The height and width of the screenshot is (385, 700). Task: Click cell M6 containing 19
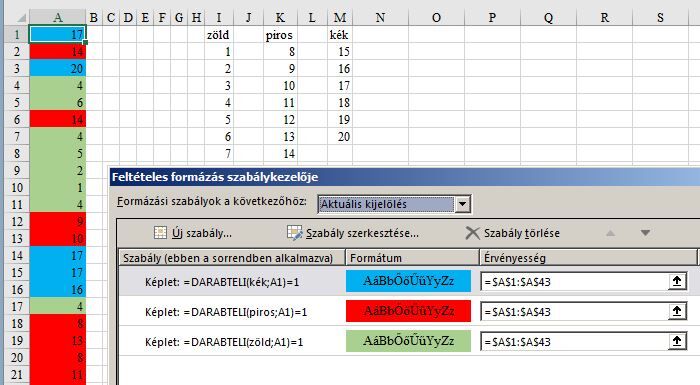coord(340,119)
